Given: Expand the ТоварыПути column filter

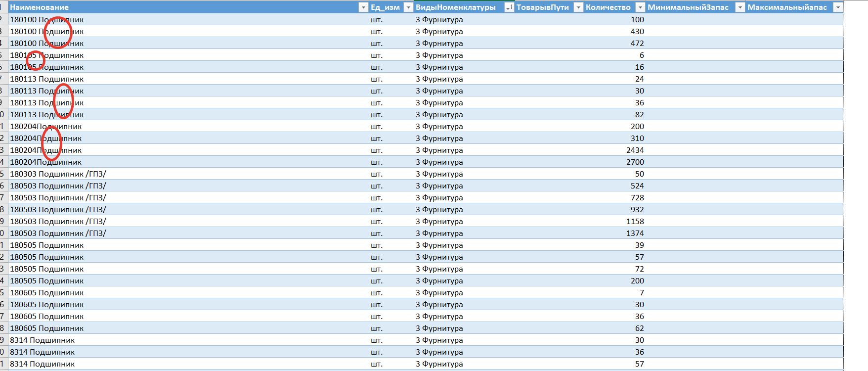Looking at the screenshot, I should [578, 7].
